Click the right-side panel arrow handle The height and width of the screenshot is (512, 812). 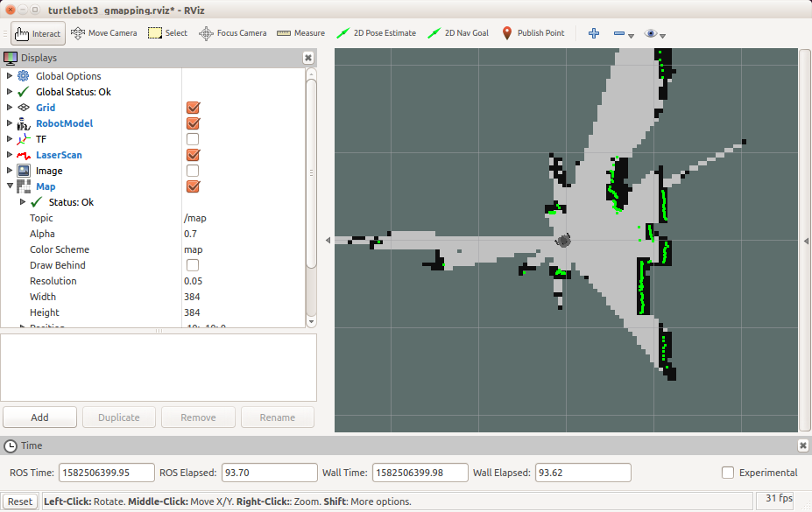click(806, 241)
